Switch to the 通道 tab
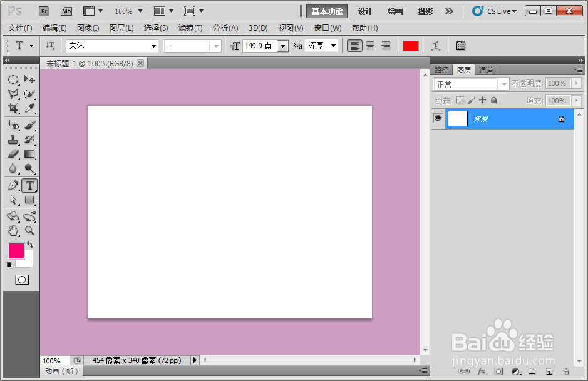 point(486,69)
